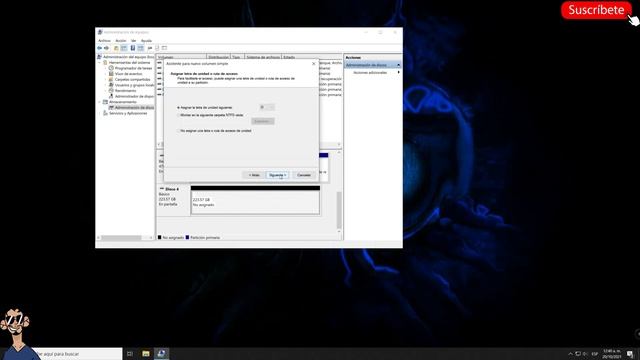
Task: Click the vertical scrollbar in disk graphic pane
Action: coord(339,211)
